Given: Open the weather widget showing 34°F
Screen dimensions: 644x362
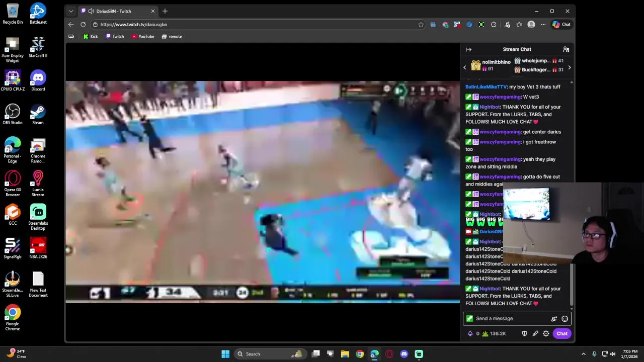Looking at the screenshot, I should point(16,354).
